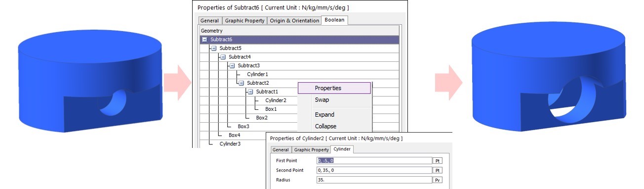Collapse the Subtract4 node toggle
Image resolution: width=644 pixels, height=189 pixels.
coord(223,57)
